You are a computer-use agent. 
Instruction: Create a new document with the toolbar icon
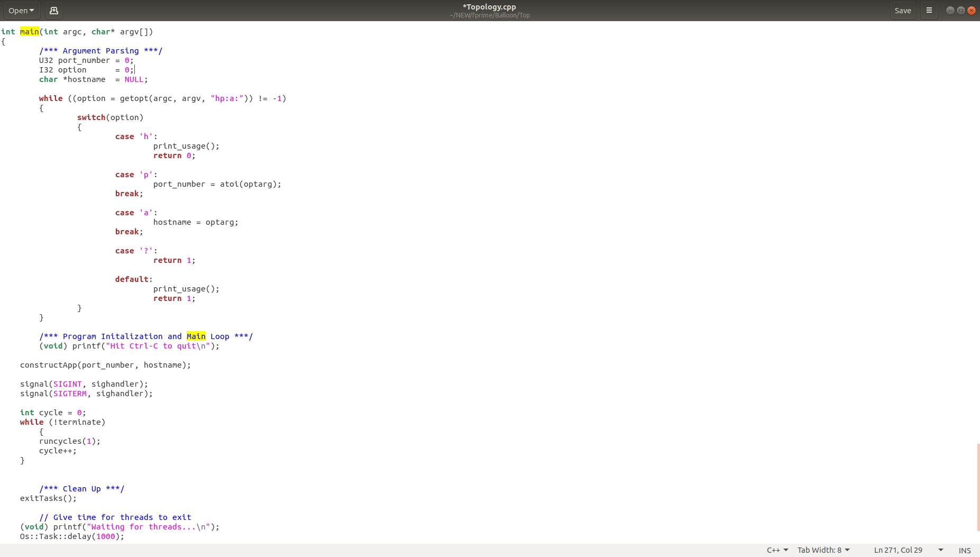pyautogui.click(x=53, y=10)
